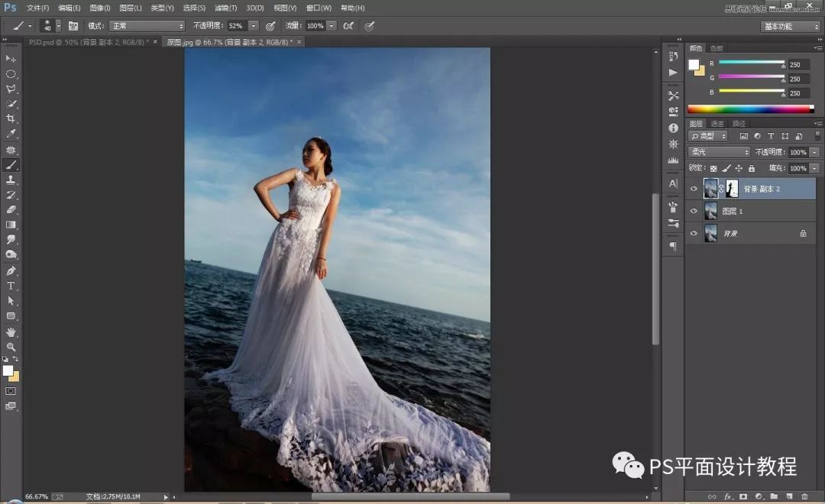Toggle eye icon for 背景 layer

pyautogui.click(x=694, y=234)
